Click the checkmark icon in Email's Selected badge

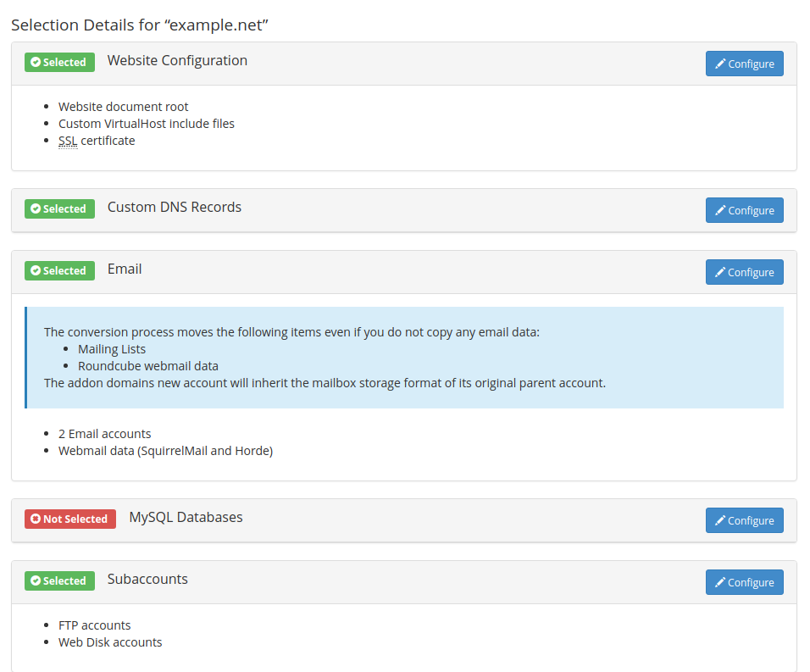[x=36, y=270]
